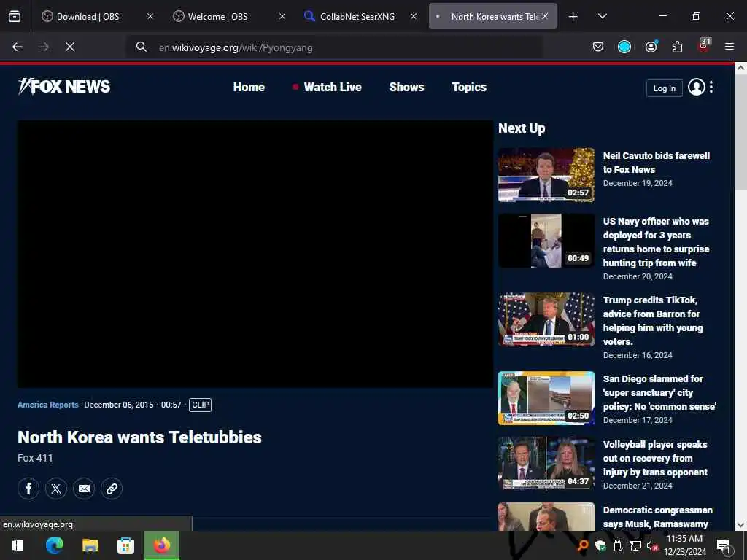Click the Fox News logo

(x=64, y=86)
